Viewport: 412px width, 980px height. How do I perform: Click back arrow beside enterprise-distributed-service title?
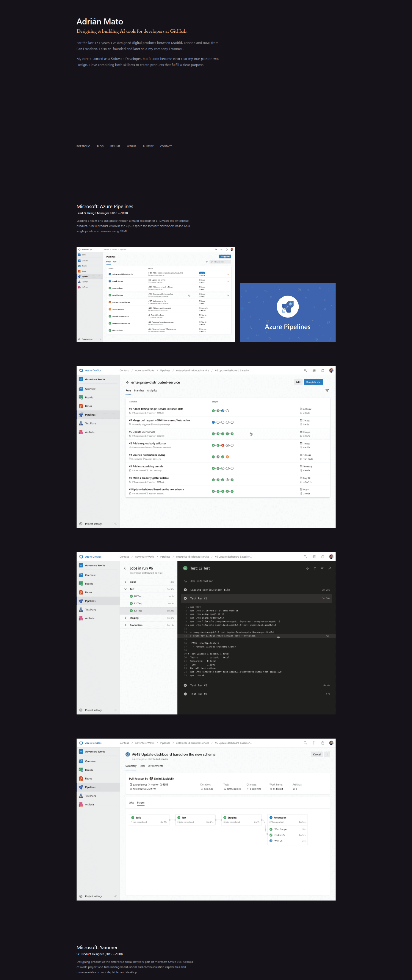(x=128, y=382)
